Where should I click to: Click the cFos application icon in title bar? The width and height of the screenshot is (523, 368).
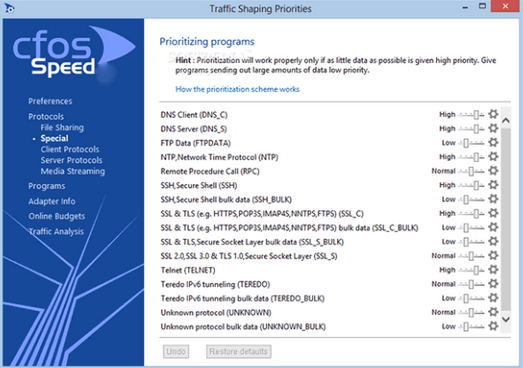coord(9,8)
